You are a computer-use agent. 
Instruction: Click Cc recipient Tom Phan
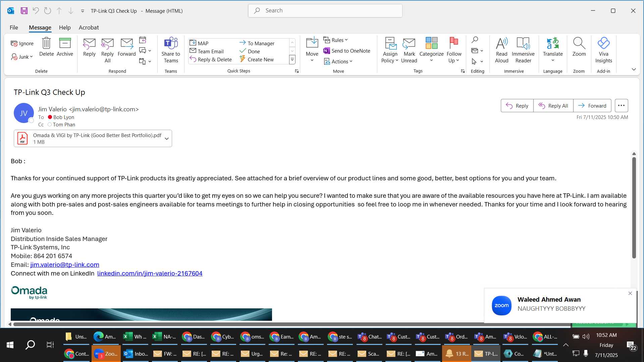pos(64,125)
